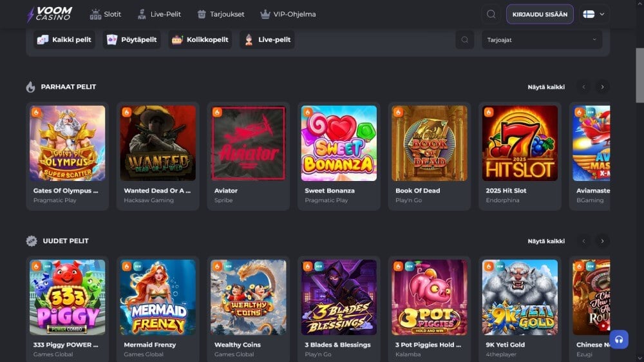Click the NEW badge on 9K Yeti Gold
Screen dimensions: 644x362
pos(500,266)
